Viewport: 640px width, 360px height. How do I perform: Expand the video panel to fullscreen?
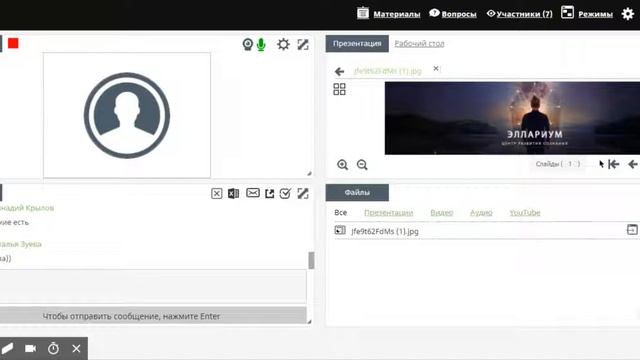click(x=303, y=44)
